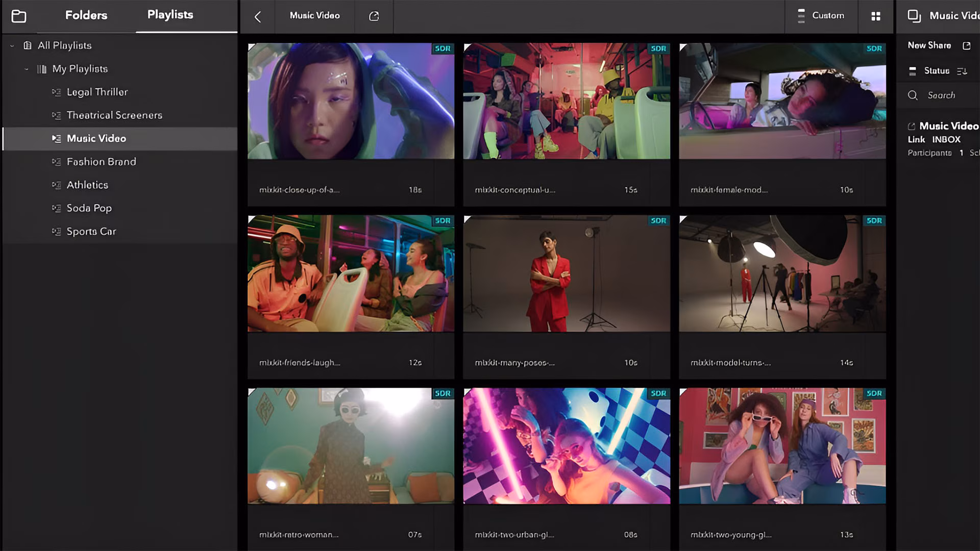Open the mixkit-friends-laugh clip thumbnail
This screenshot has width=980, height=551.
pyautogui.click(x=351, y=273)
